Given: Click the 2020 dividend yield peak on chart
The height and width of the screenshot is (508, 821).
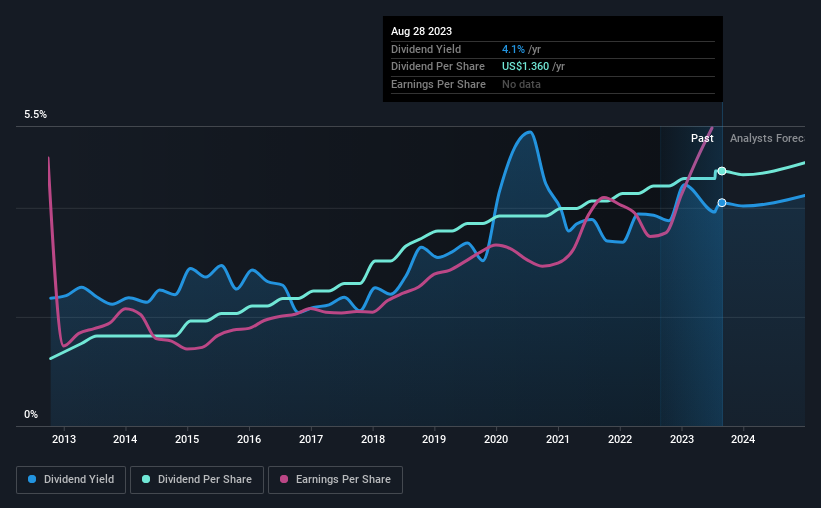Looking at the screenshot, I should pyautogui.click(x=529, y=132).
